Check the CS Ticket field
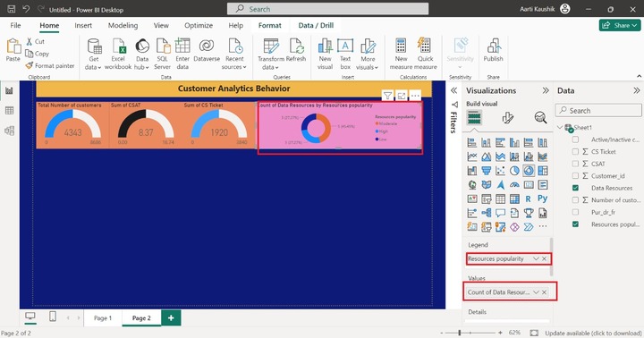Image resolution: width=644 pixels, height=338 pixels. [x=575, y=151]
